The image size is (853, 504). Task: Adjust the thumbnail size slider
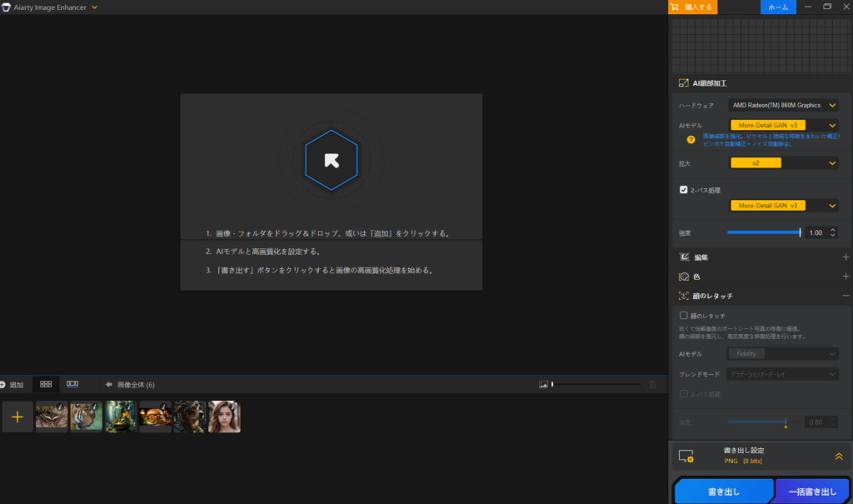[596, 384]
